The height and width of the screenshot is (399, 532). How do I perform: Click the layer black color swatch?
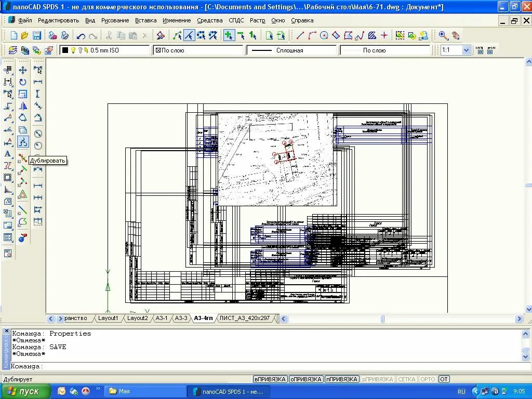65,50
